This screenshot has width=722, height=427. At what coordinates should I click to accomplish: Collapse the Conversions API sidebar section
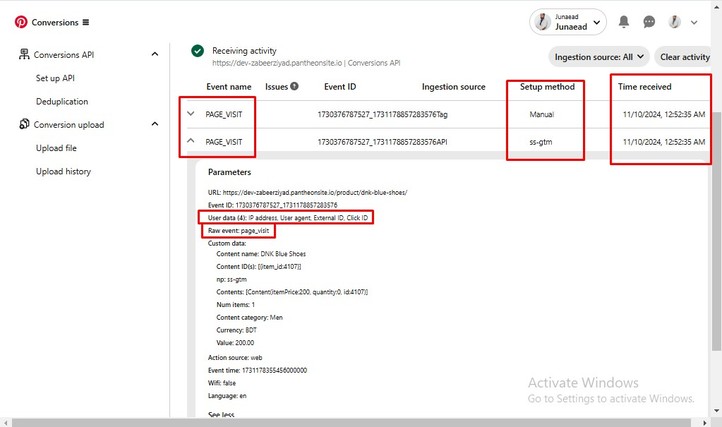pos(155,54)
